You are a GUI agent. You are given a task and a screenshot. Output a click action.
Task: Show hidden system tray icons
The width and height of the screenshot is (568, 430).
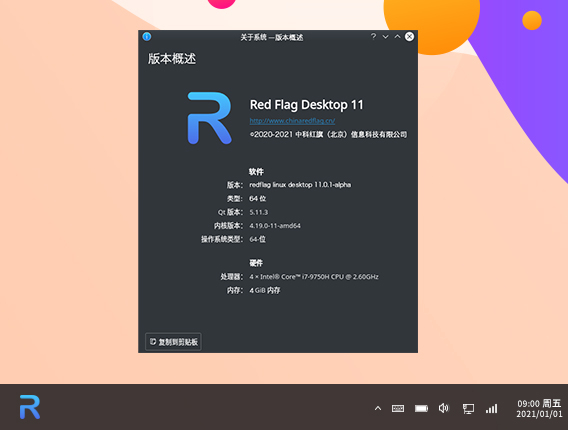click(377, 409)
